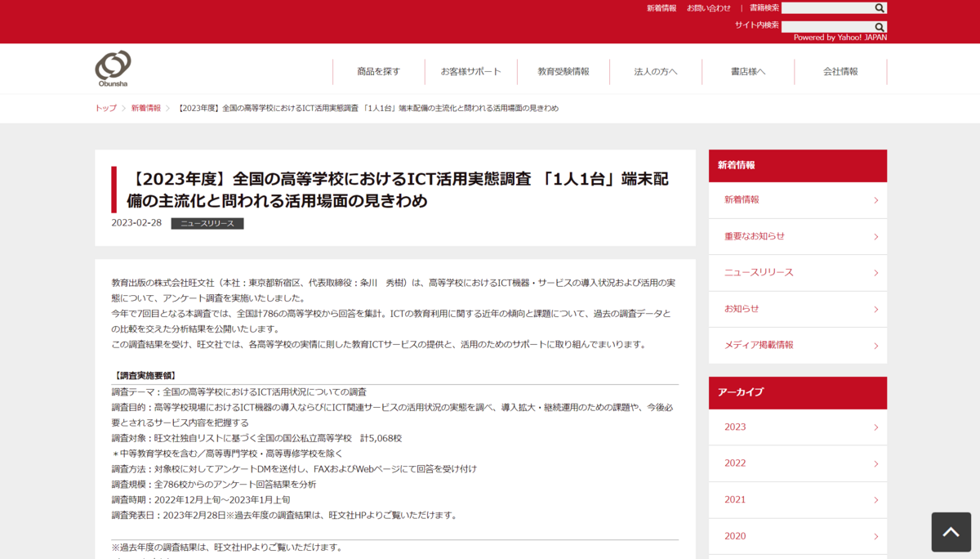The height and width of the screenshot is (559, 980).
Task: Click the chevron beside archive 2023
Action: (876, 427)
